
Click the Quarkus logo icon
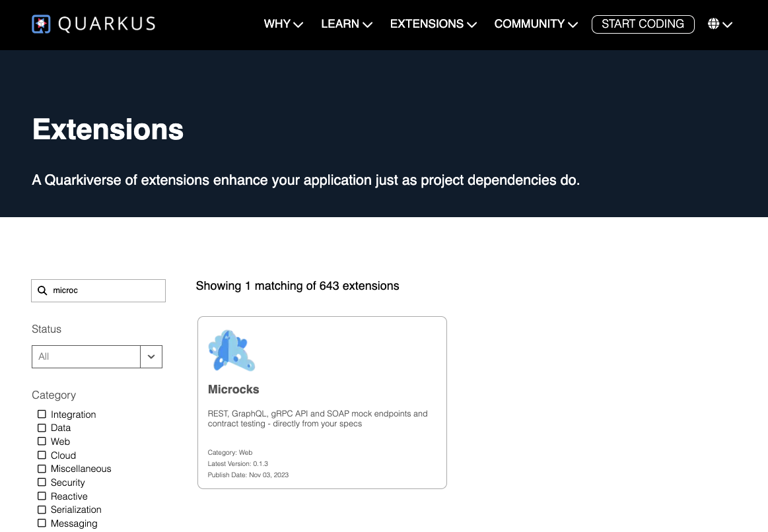41,24
